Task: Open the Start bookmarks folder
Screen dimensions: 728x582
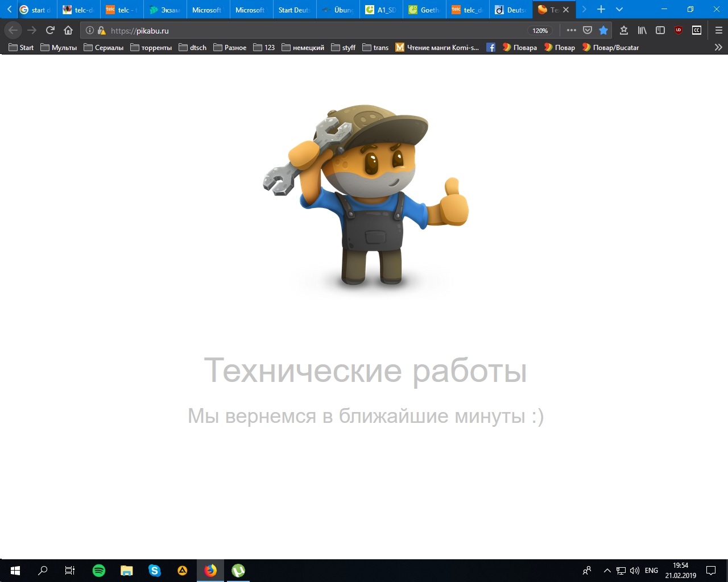Action: 21,47
